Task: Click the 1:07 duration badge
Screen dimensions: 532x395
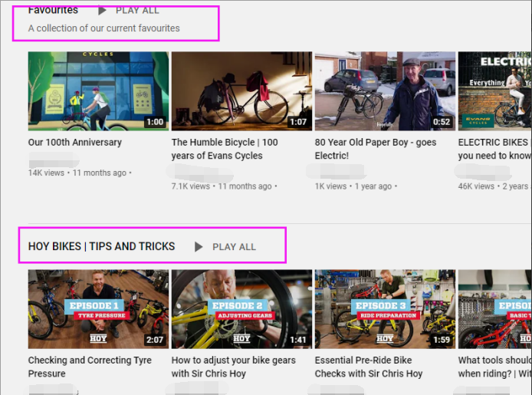Action: [x=298, y=122]
